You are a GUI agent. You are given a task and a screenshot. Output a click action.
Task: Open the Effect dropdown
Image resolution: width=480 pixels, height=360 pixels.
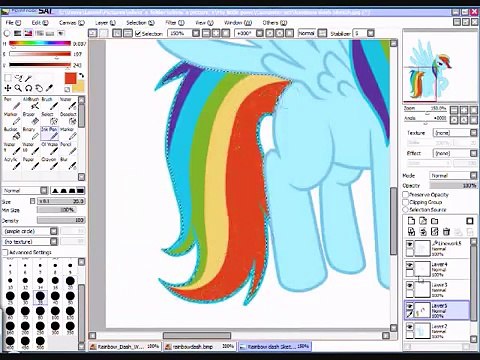(455, 153)
